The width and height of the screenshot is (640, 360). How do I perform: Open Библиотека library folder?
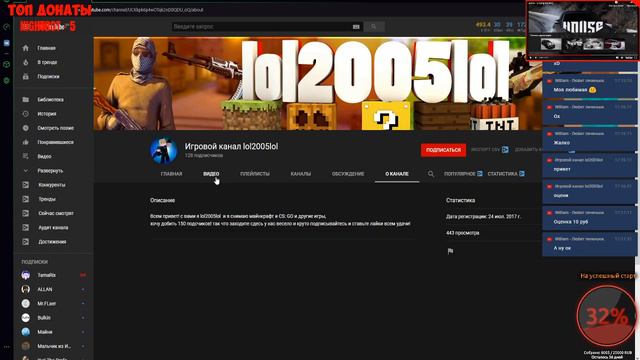pos(50,100)
